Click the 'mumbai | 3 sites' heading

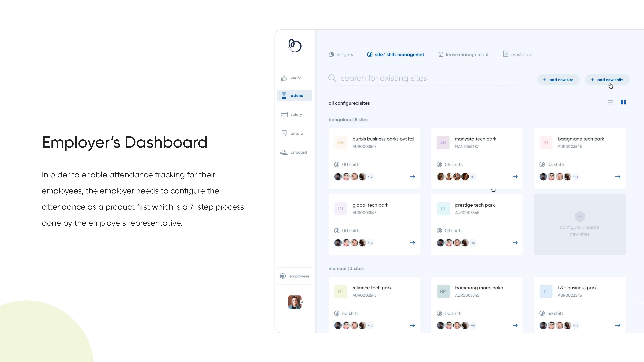[346, 269]
